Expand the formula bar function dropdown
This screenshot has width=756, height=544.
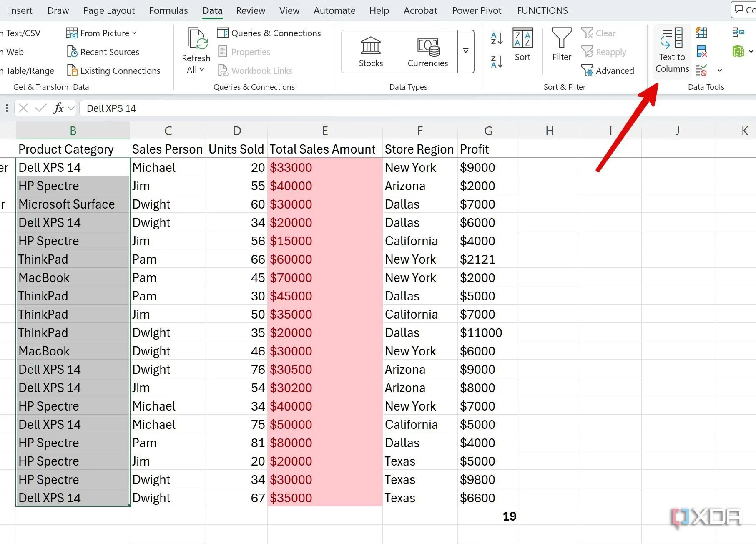pyautogui.click(x=71, y=108)
